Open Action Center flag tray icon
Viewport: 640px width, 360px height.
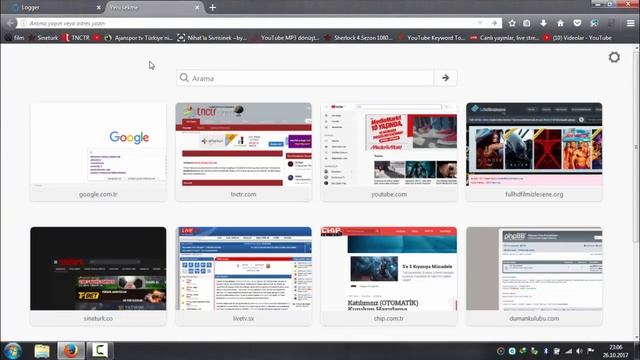point(590,351)
